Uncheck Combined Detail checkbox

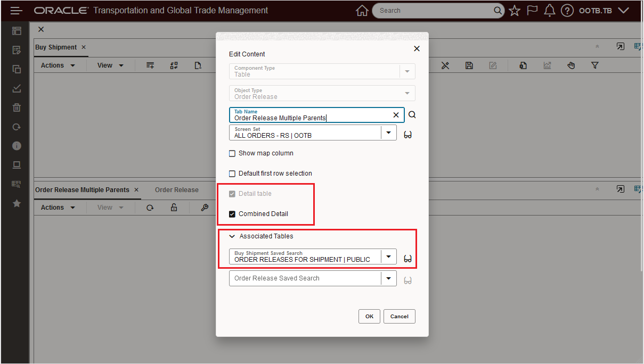pyautogui.click(x=232, y=214)
